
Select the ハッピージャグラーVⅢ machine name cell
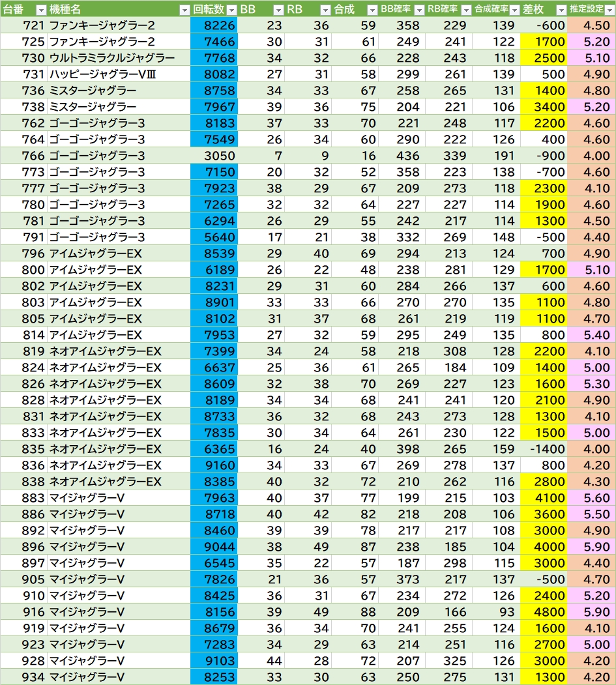102,74
